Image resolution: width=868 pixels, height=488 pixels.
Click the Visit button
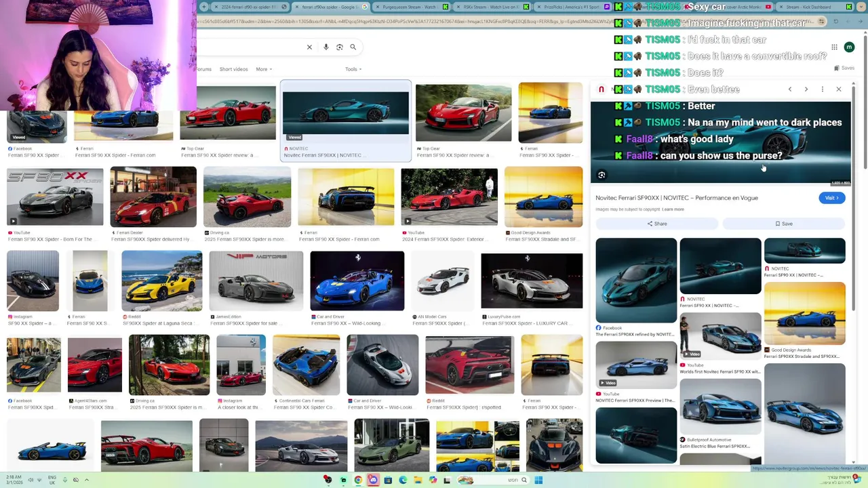point(831,198)
